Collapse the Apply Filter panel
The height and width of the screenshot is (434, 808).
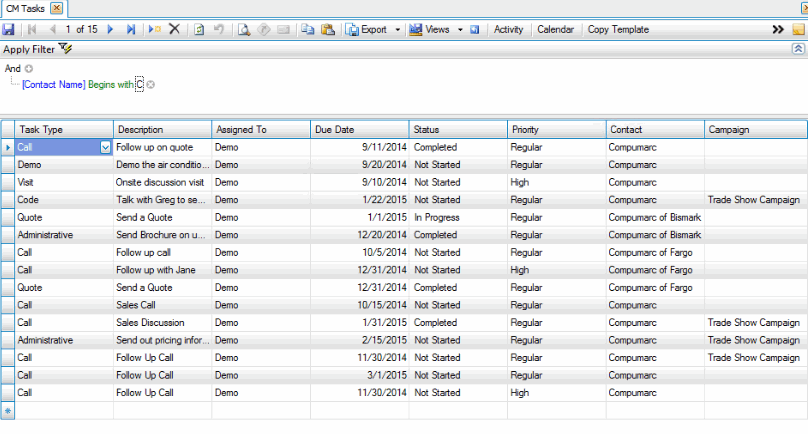coord(797,48)
